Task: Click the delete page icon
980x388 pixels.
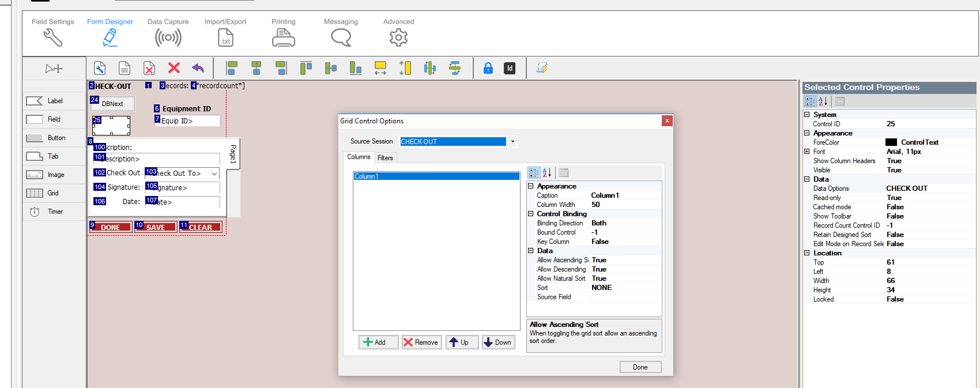Action: (x=149, y=68)
